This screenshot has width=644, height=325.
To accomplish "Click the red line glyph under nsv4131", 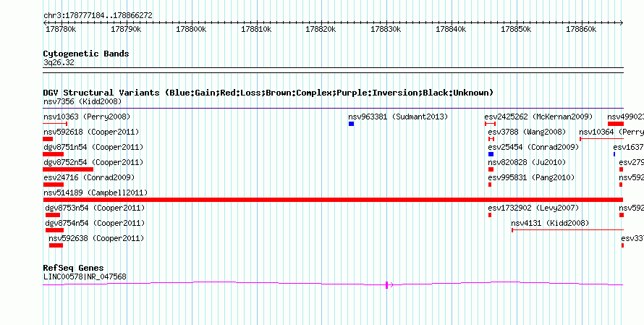I will (x=567, y=230).
